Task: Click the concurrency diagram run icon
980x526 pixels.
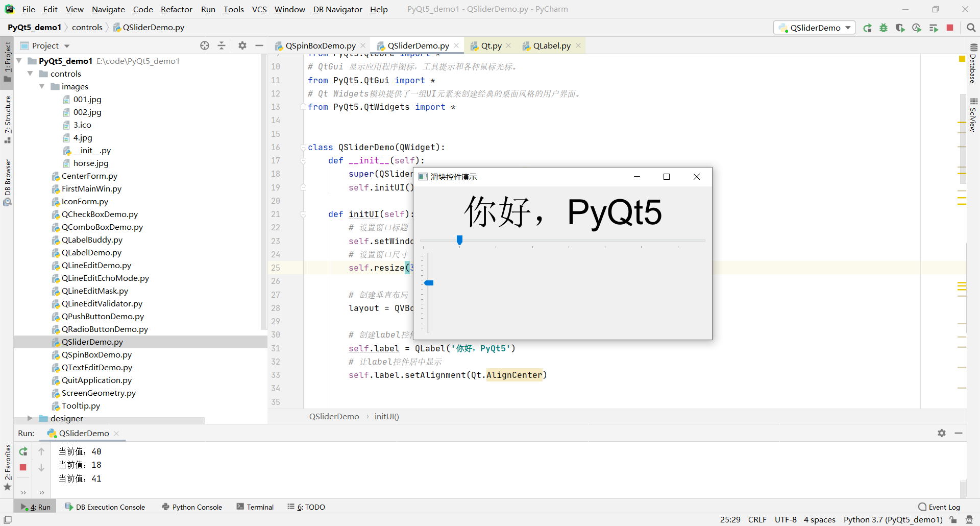Action: (934, 28)
